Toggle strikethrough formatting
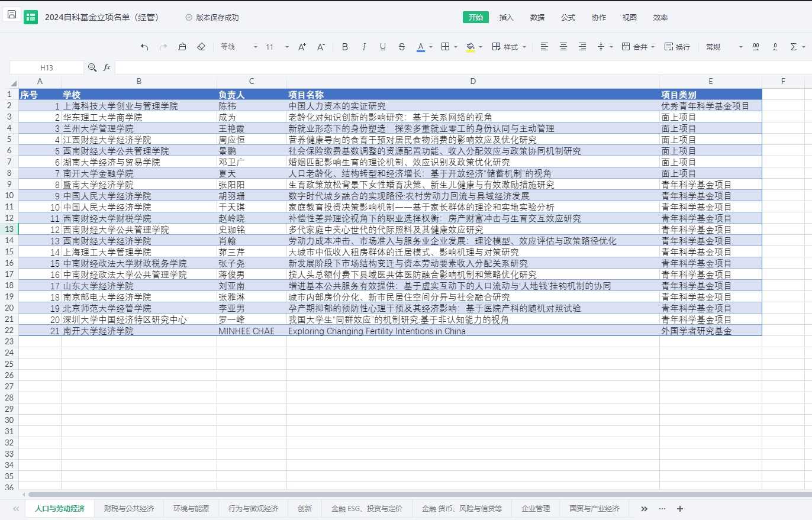The height and width of the screenshot is (520, 812). coord(402,47)
